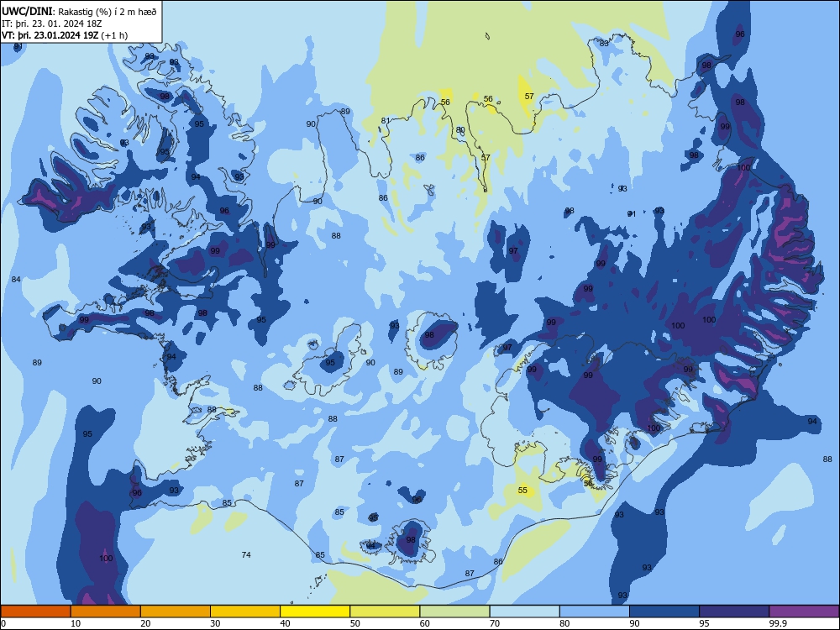The image size is (840, 630).
Task: Select the dark blue 90–95 legend swatch
Action: [664, 612]
